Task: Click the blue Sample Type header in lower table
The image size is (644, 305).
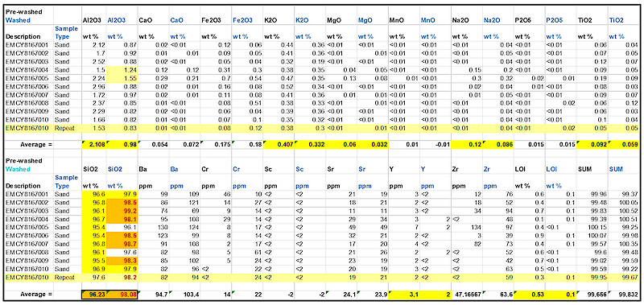Action: [66, 181]
